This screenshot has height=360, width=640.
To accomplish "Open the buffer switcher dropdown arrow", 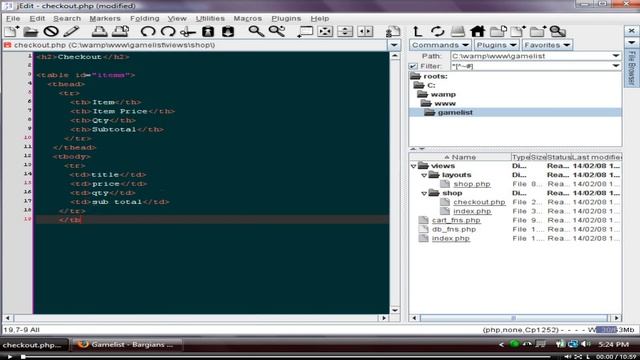I will point(394,45).
